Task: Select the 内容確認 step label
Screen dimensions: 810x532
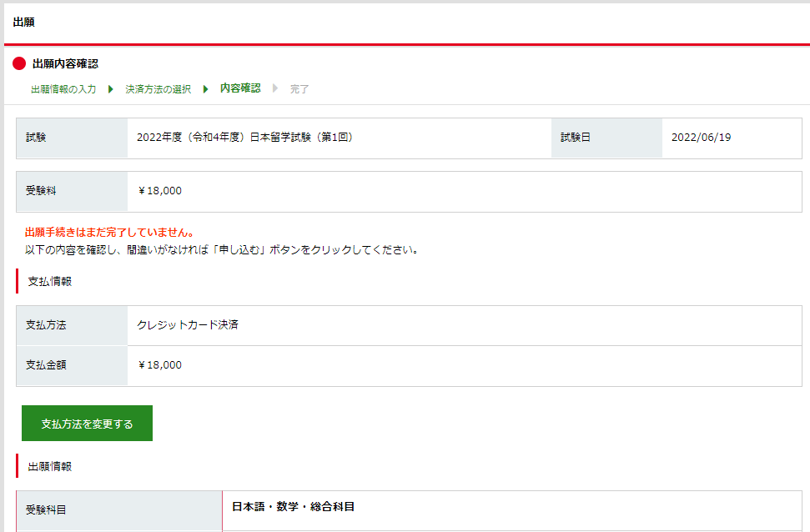Action: [x=240, y=88]
